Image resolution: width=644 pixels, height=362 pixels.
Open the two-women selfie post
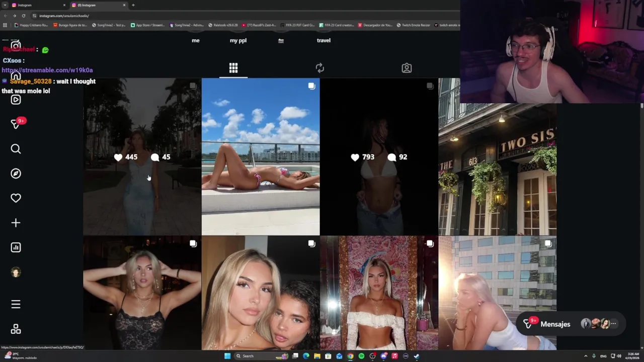pyautogui.click(x=261, y=293)
